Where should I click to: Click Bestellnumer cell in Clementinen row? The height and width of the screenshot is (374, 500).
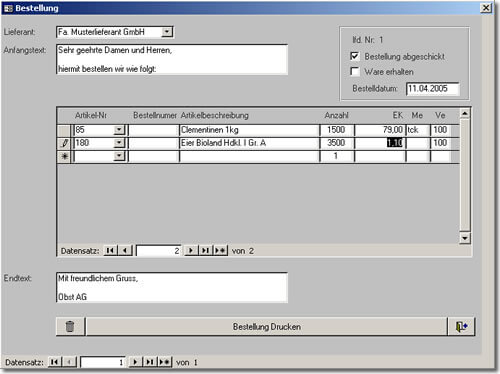pyautogui.click(x=153, y=130)
